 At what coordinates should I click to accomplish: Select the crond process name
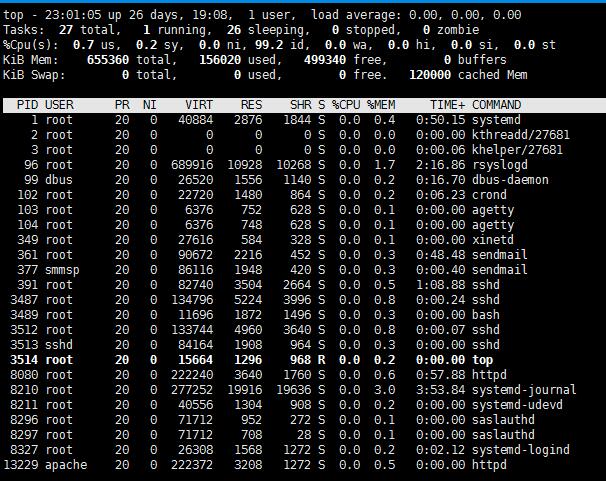tap(491, 195)
